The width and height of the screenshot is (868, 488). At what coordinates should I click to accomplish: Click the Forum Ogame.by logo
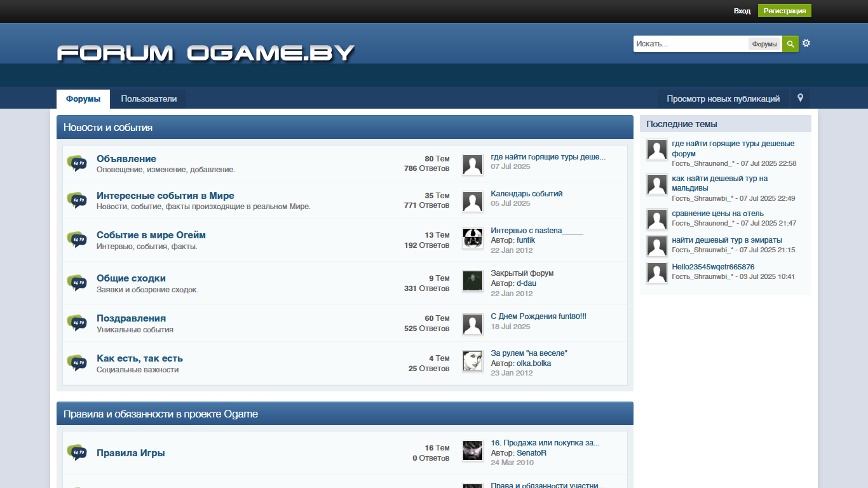tap(206, 53)
